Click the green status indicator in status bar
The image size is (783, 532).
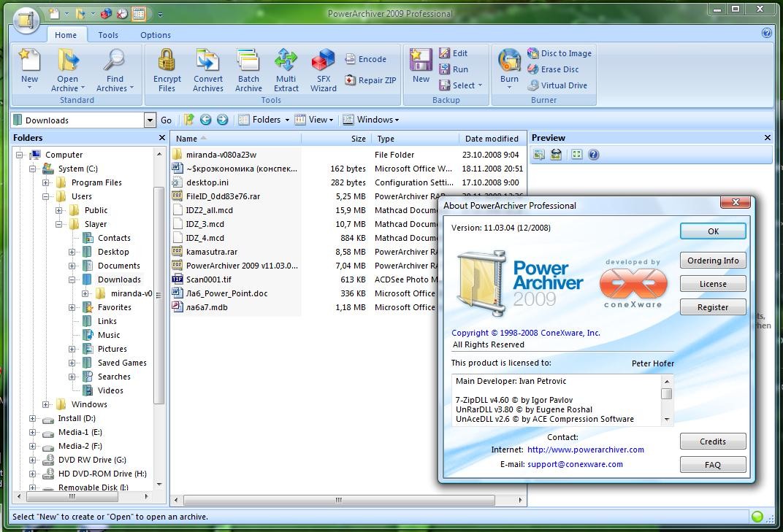point(757,517)
